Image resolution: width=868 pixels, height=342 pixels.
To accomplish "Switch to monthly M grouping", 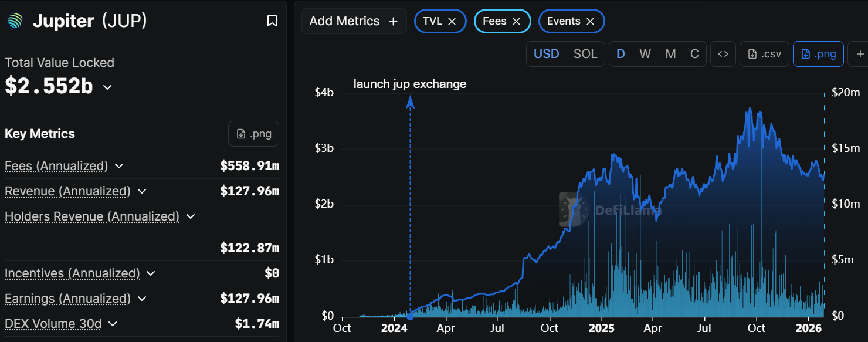I will tap(670, 54).
